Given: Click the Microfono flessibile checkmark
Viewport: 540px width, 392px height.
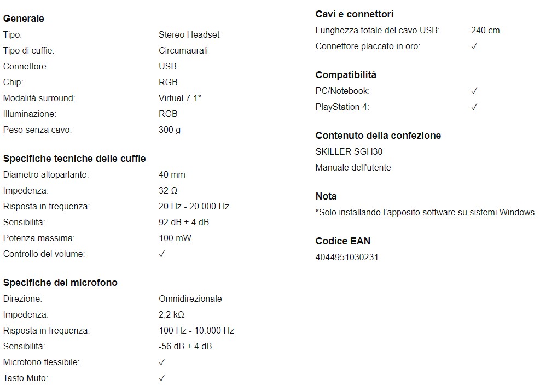Looking at the screenshot, I should [x=162, y=362].
